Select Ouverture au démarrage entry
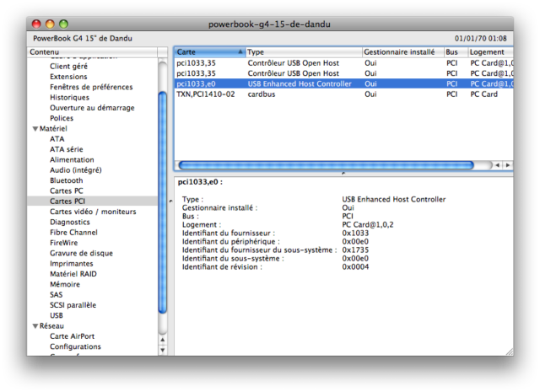Image resolution: width=540 pixels, height=392 pixels. tap(92, 108)
